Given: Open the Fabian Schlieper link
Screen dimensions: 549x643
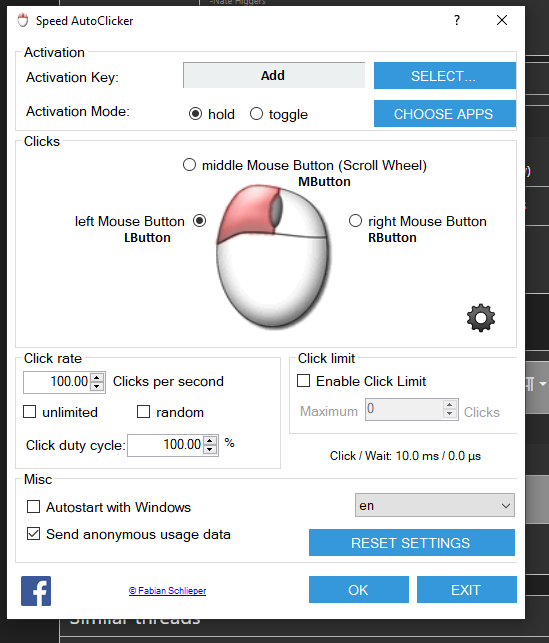Looking at the screenshot, I should 167,591.
